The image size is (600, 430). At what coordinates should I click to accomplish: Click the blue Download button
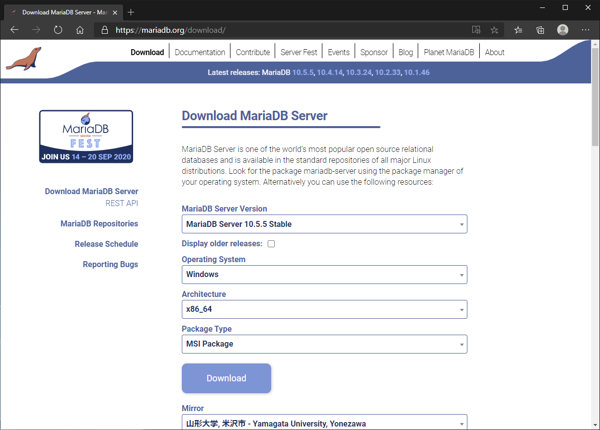227,378
